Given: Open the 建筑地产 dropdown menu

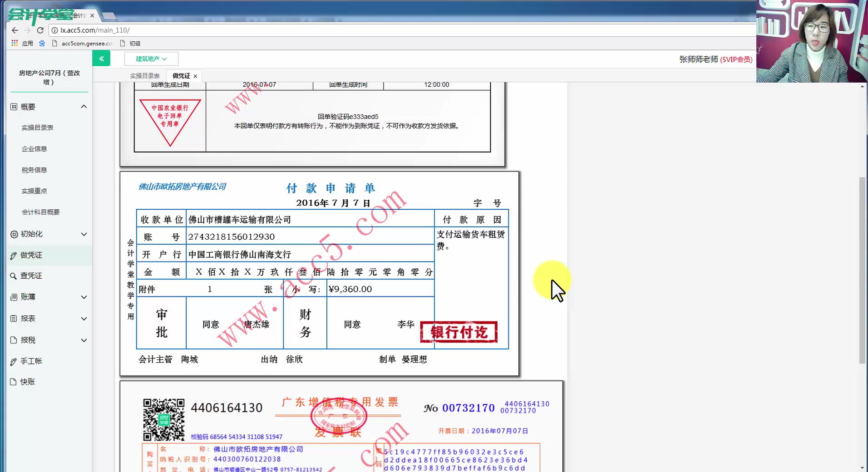Looking at the screenshot, I should [151, 59].
